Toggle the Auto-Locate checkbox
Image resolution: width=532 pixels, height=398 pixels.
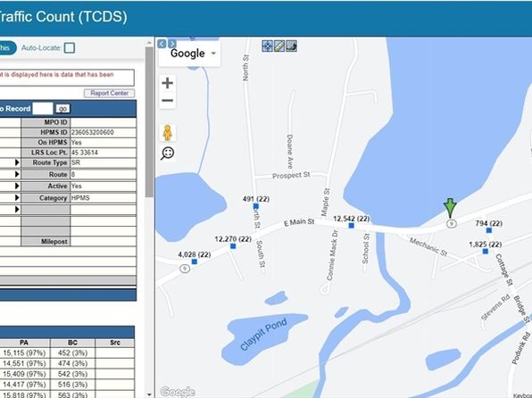pos(70,48)
